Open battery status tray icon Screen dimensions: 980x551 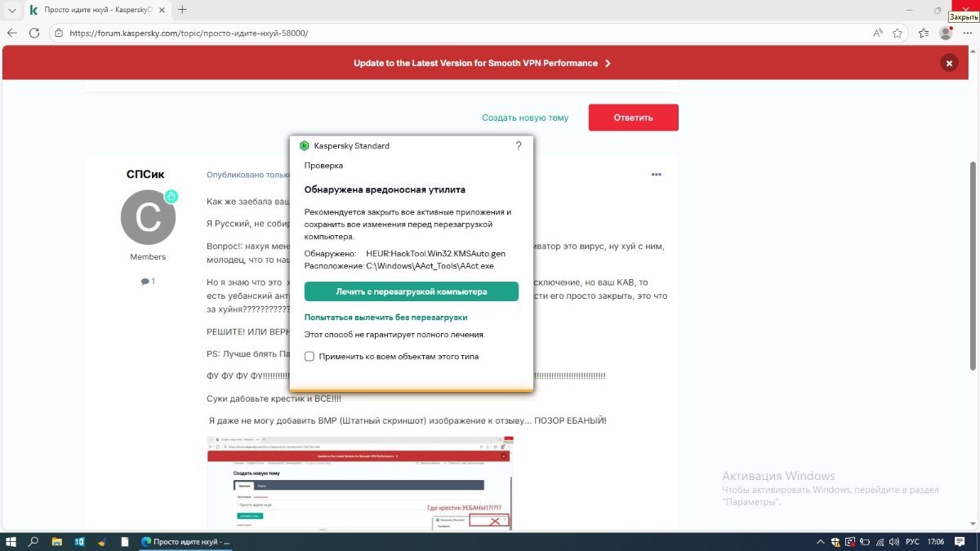click(865, 541)
